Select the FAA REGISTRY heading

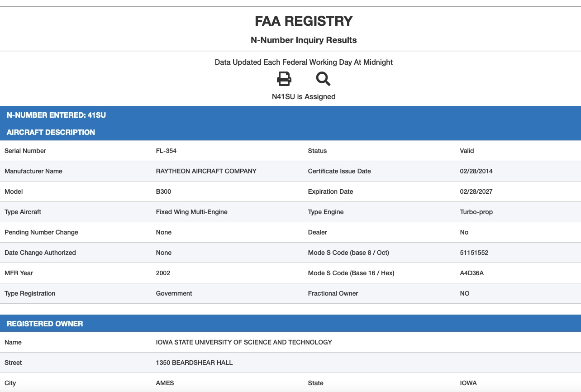point(304,21)
